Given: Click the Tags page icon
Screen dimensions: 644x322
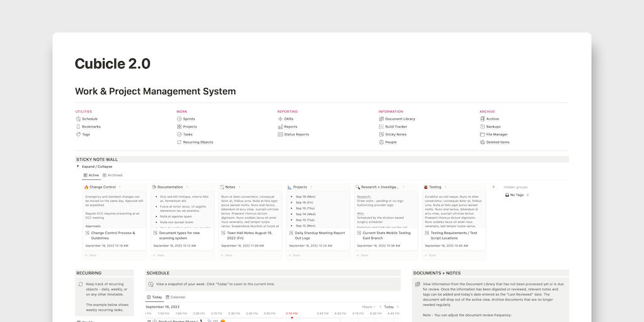Looking at the screenshot, I should [78, 135].
